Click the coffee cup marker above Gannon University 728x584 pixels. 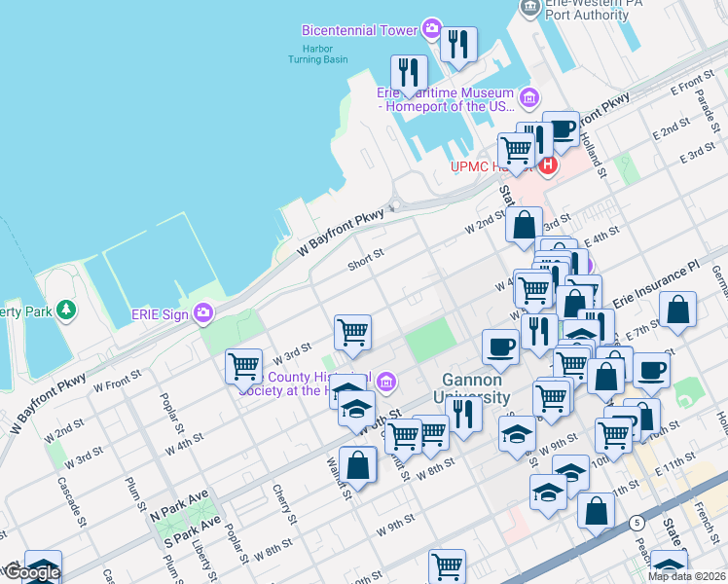[500, 347]
